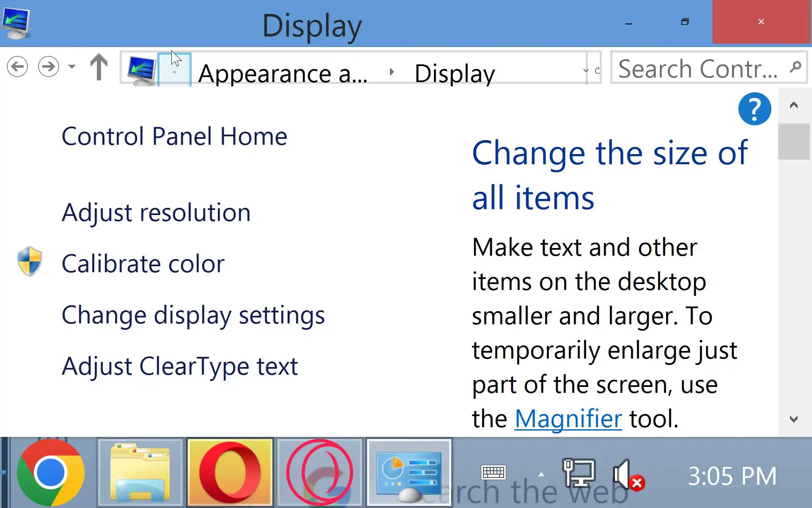Go up one level with up arrow
The width and height of the screenshot is (812, 508).
[x=99, y=67]
